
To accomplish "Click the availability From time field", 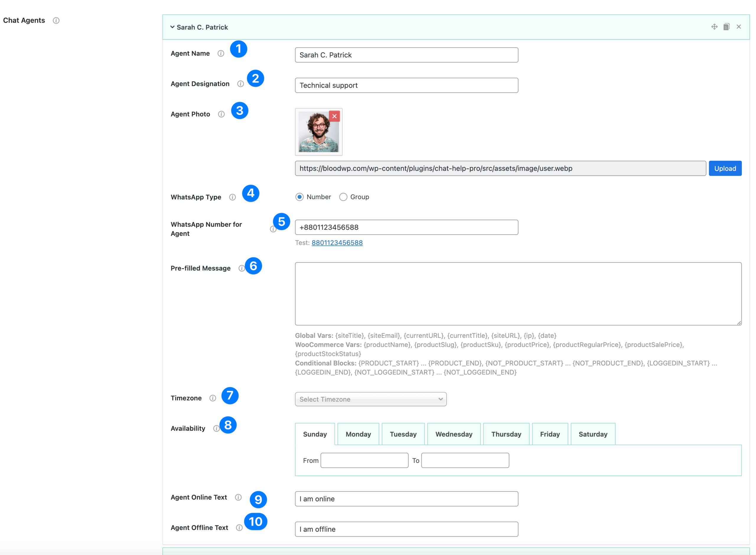I will (x=364, y=460).
